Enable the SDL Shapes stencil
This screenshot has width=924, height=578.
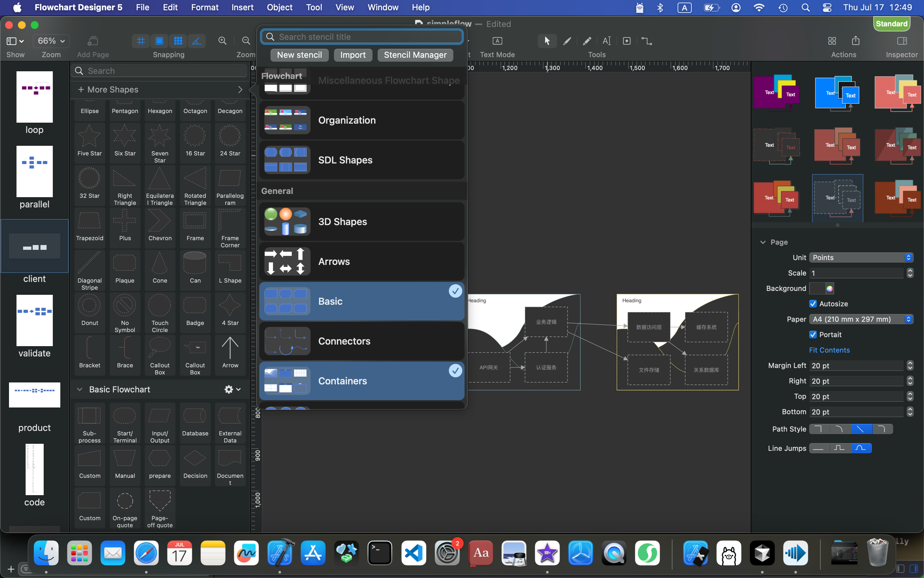click(x=362, y=160)
